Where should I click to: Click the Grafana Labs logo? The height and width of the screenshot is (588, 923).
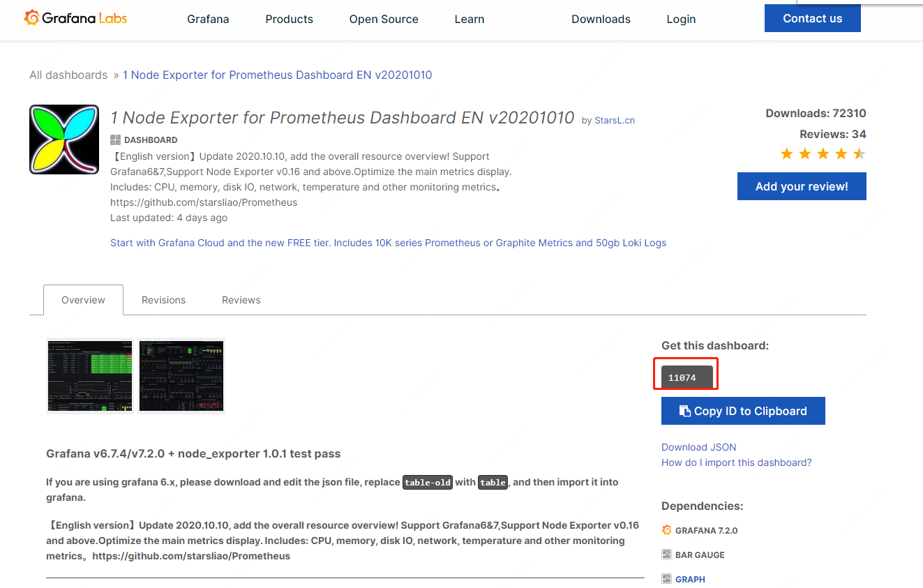tap(75, 18)
